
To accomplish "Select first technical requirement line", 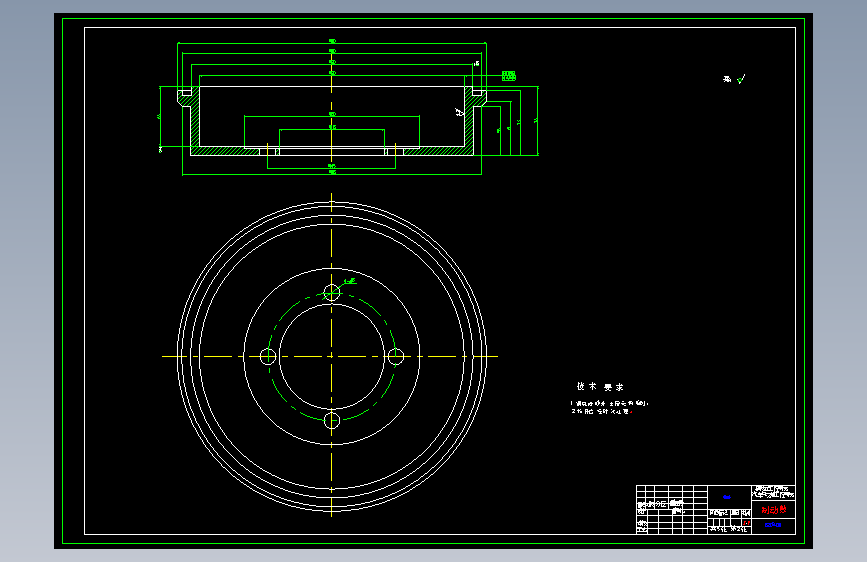I will click(609, 403).
